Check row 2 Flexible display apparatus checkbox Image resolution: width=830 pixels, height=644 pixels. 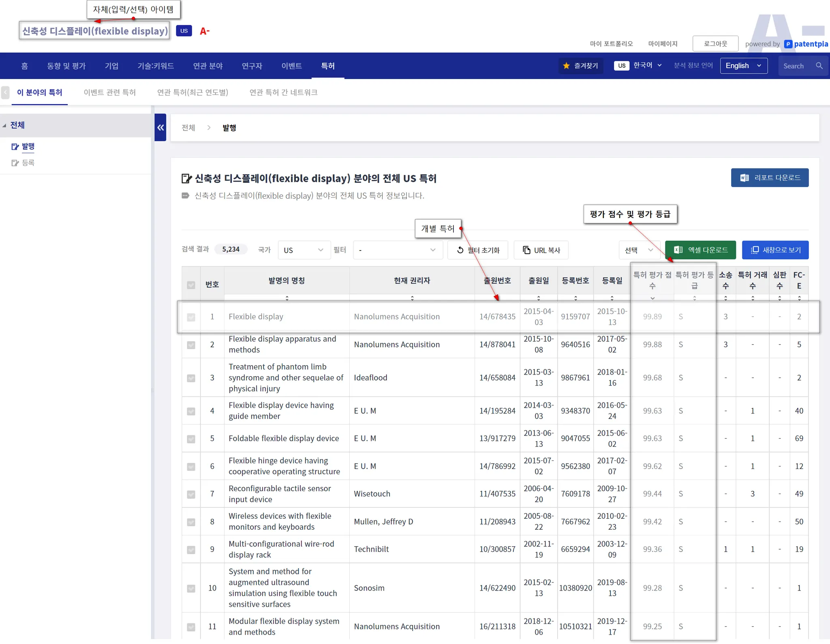click(191, 345)
